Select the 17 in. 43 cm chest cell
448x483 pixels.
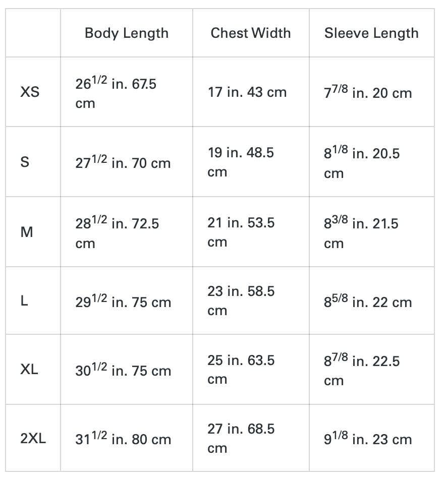pyautogui.click(x=247, y=92)
